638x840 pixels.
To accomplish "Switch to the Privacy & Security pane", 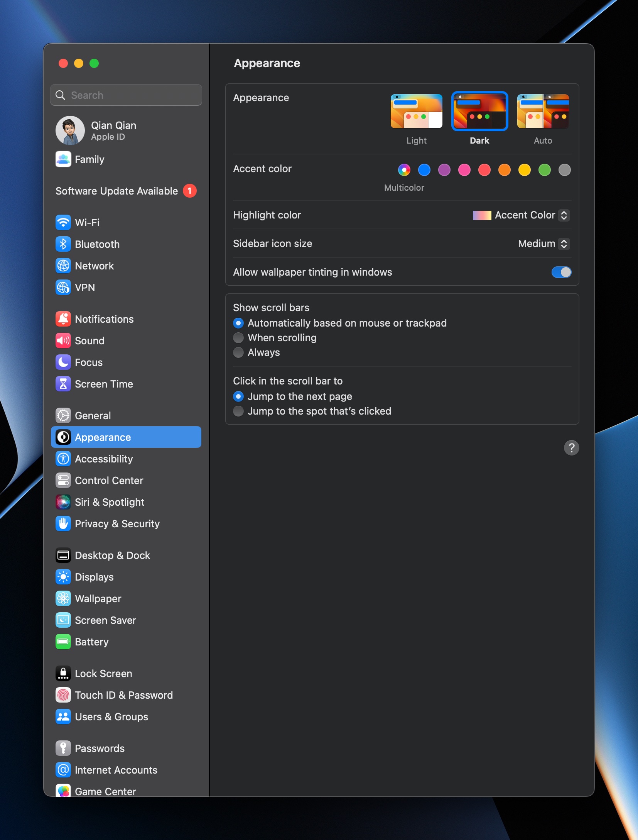I will point(117,523).
